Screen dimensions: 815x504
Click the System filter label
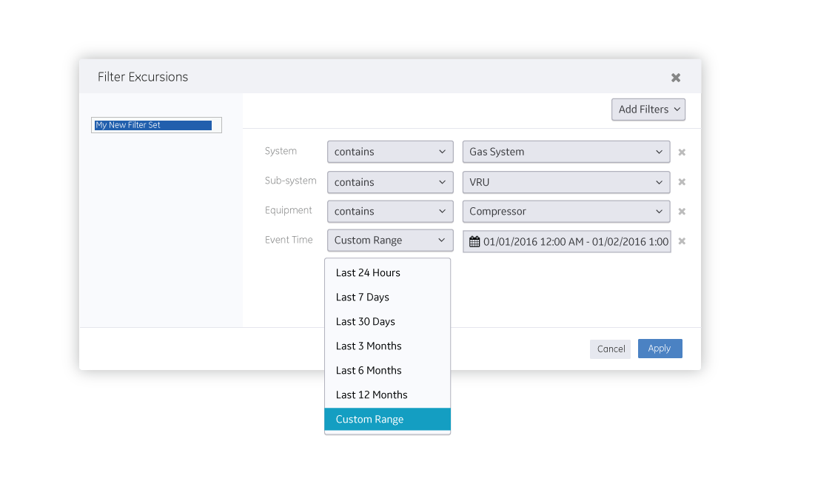coord(281,151)
